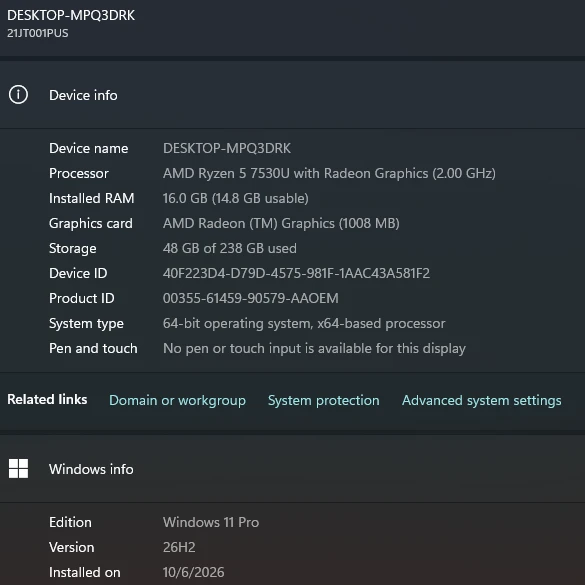This screenshot has height=585, width=585.
Task: Click the Installed RAM label
Action: (x=91, y=198)
